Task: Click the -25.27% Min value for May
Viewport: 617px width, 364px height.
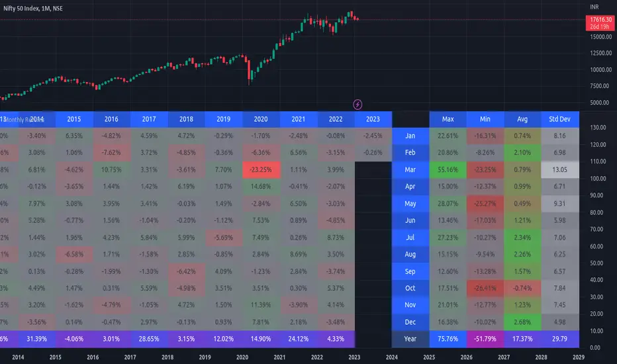Action: (x=485, y=203)
